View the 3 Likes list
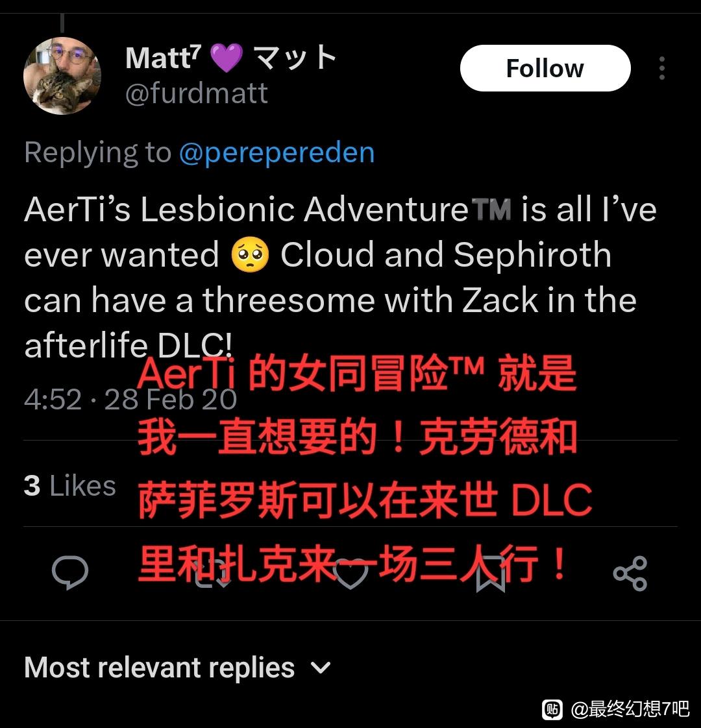Screen dimensions: 701x728 69,485
